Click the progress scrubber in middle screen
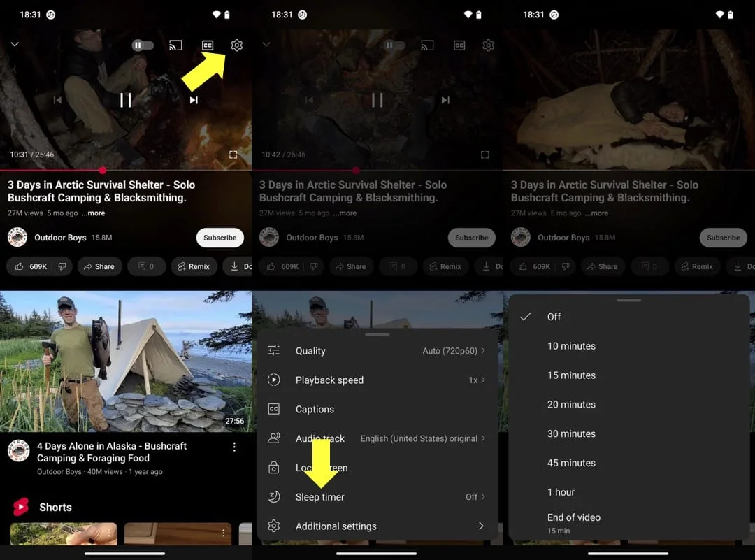Image resolution: width=755 pixels, height=560 pixels. 356,171
